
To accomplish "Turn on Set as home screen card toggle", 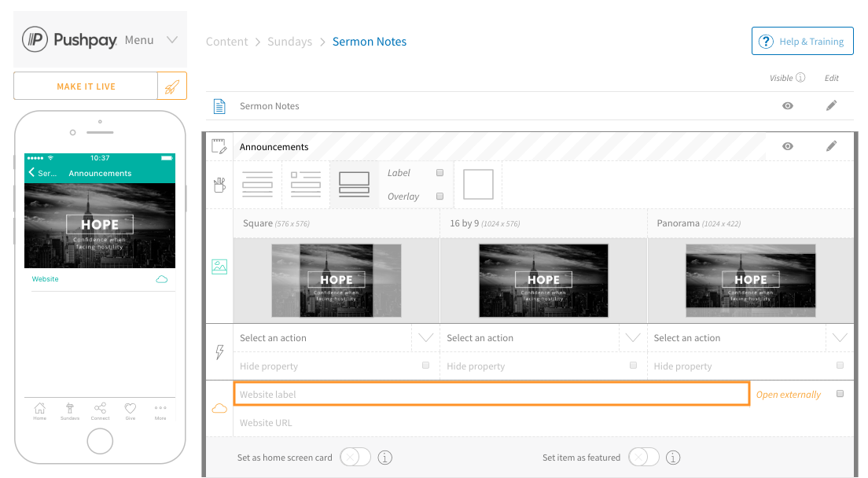I will [355, 458].
